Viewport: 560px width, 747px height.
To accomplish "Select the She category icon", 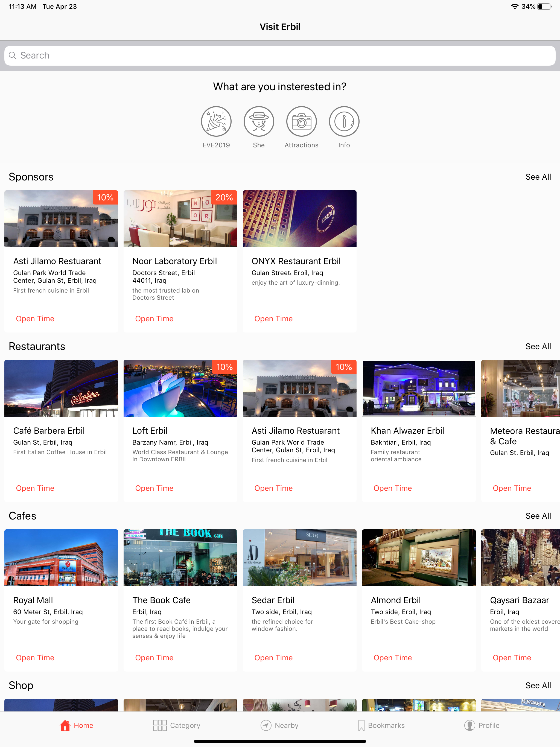I will 259,122.
